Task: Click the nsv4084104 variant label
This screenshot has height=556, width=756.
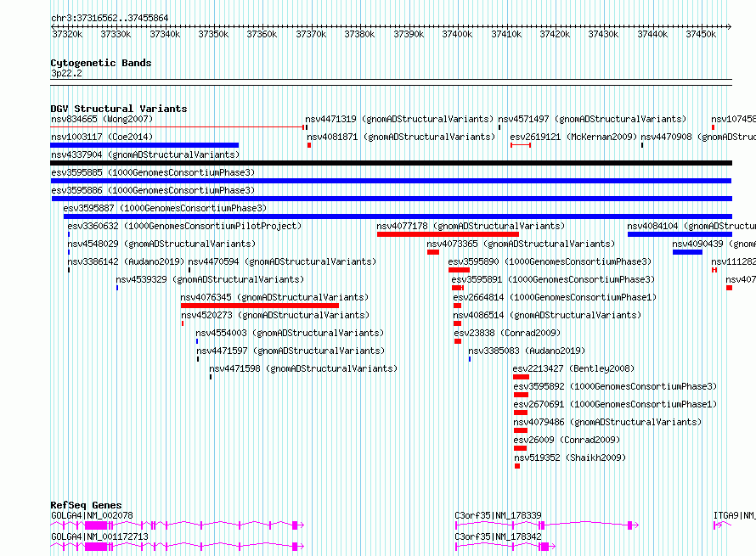Action: click(691, 226)
